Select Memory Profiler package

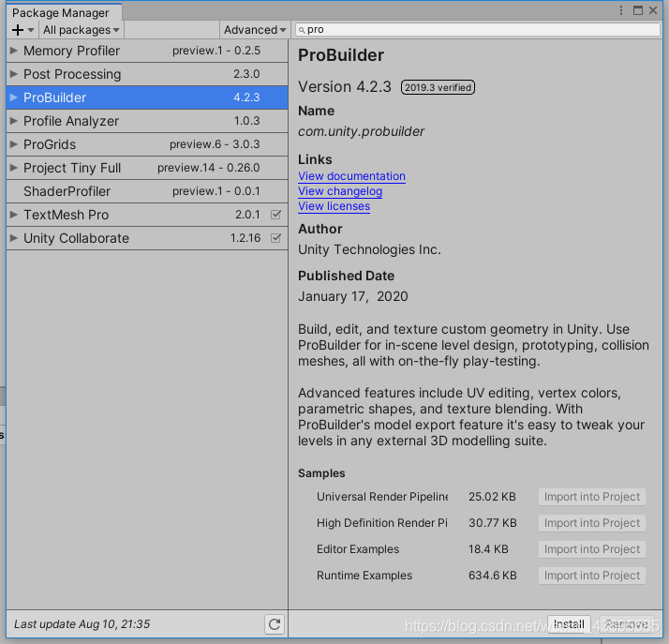coord(147,51)
